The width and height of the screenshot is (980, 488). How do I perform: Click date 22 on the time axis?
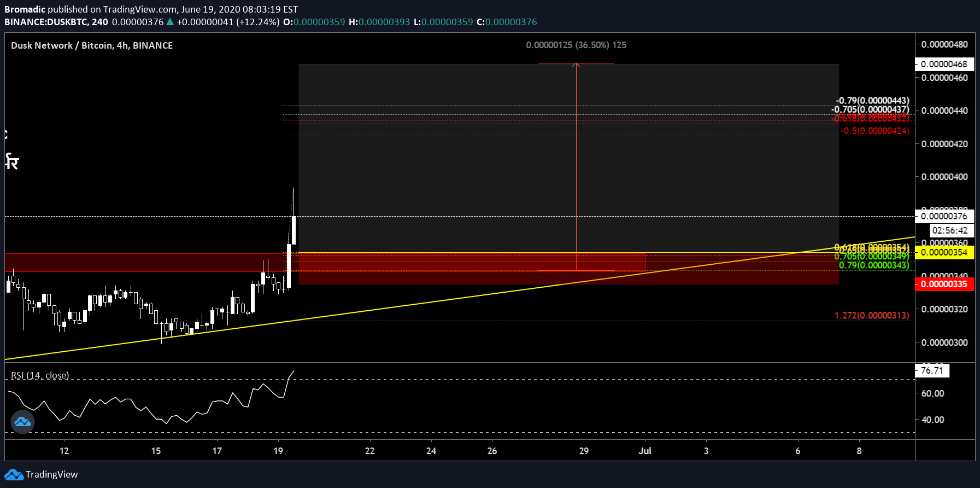[x=370, y=451]
